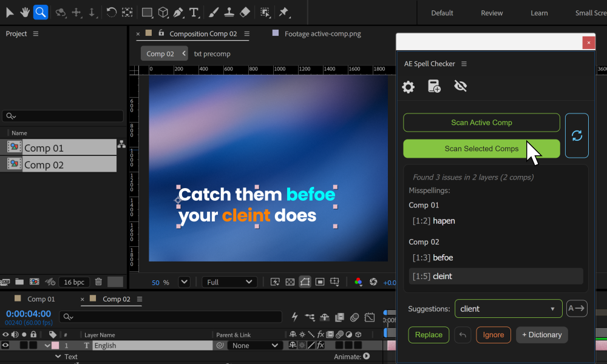Viewport: 607px width, 364px height.
Task: Open AE Spell Checker settings gear
Action: coord(408,87)
